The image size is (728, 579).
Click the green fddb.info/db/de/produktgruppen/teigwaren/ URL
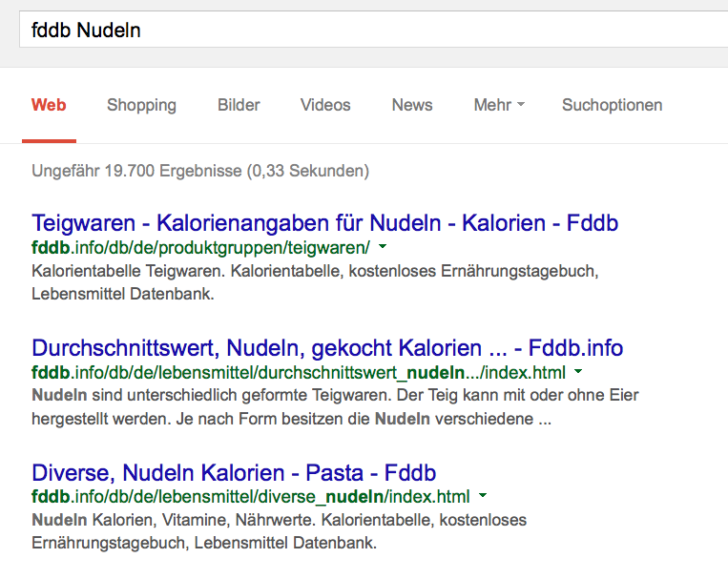(200, 248)
